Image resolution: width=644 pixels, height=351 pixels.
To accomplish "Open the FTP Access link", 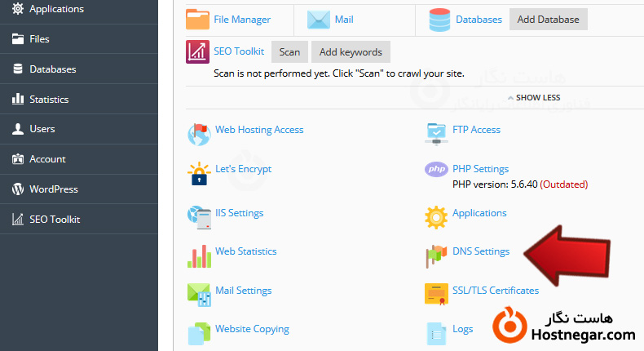I will pyautogui.click(x=476, y=130).
